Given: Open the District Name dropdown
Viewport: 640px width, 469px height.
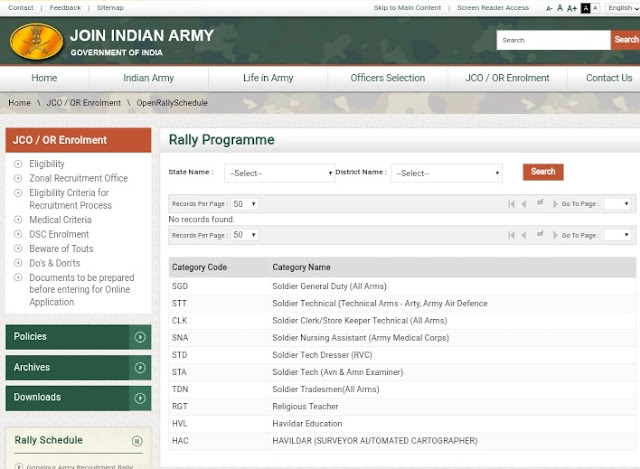Looking at the screenshot, I should 446,173.
